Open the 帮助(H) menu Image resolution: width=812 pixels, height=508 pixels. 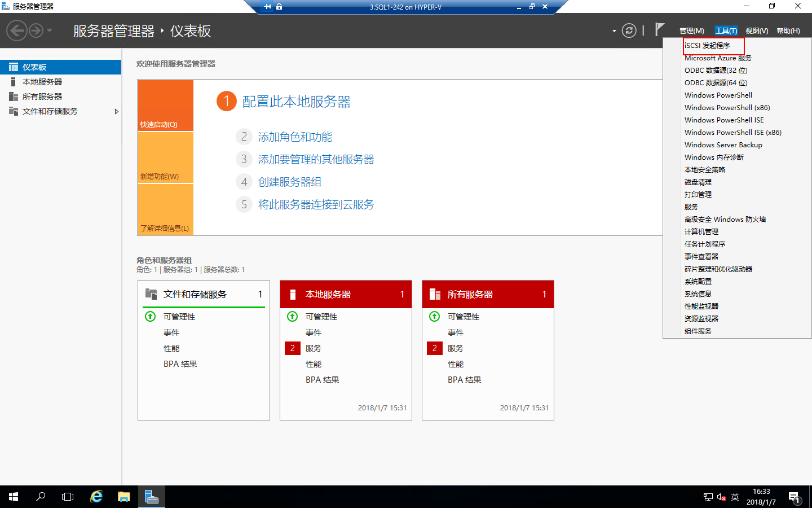(x=788, y=31)
